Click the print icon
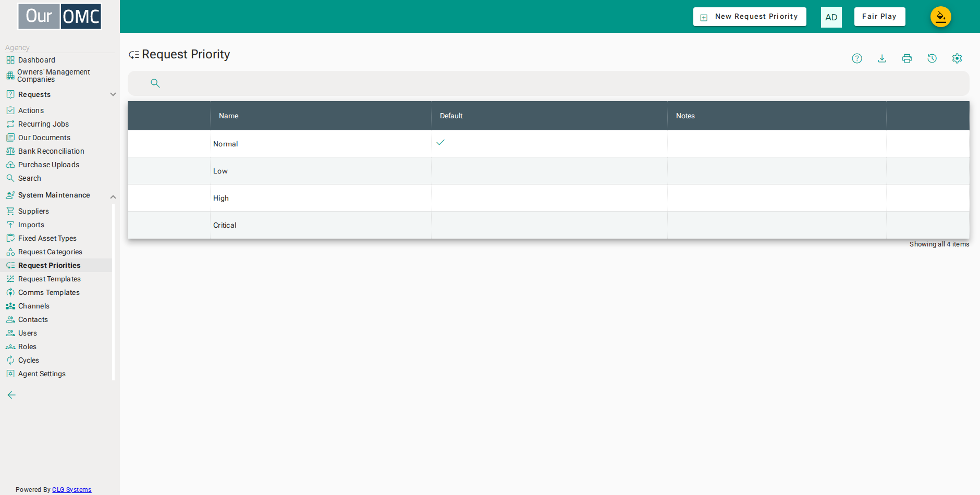This screenshot has height=495, width=980. (907, 58)
